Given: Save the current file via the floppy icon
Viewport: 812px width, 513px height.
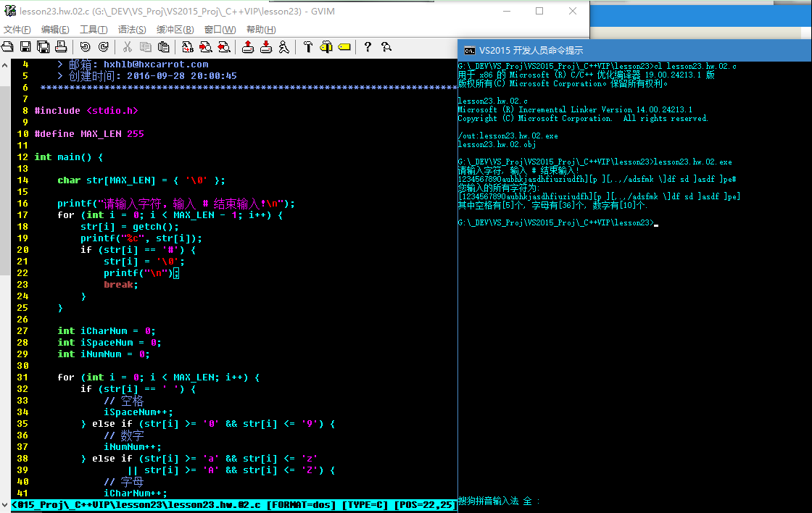Looking at the screenshot, I should point(25,47).
